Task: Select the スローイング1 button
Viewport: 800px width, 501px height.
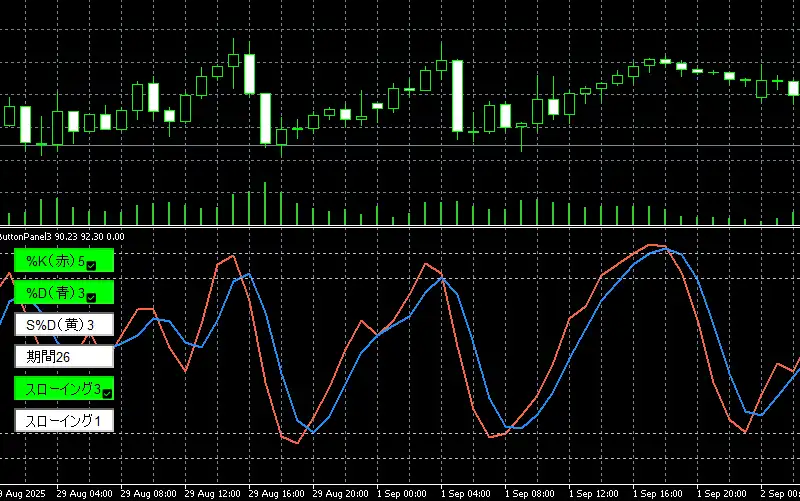Action: coord(63,421)
